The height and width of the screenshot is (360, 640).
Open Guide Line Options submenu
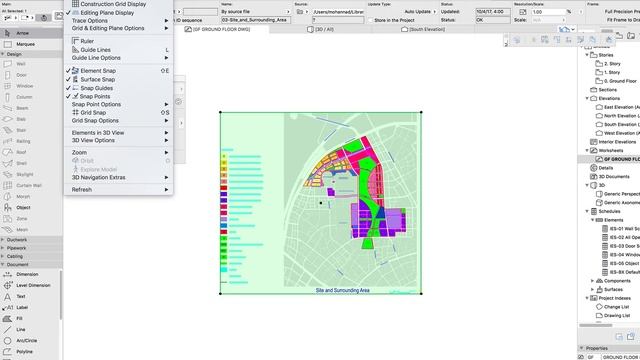point(118,58)
